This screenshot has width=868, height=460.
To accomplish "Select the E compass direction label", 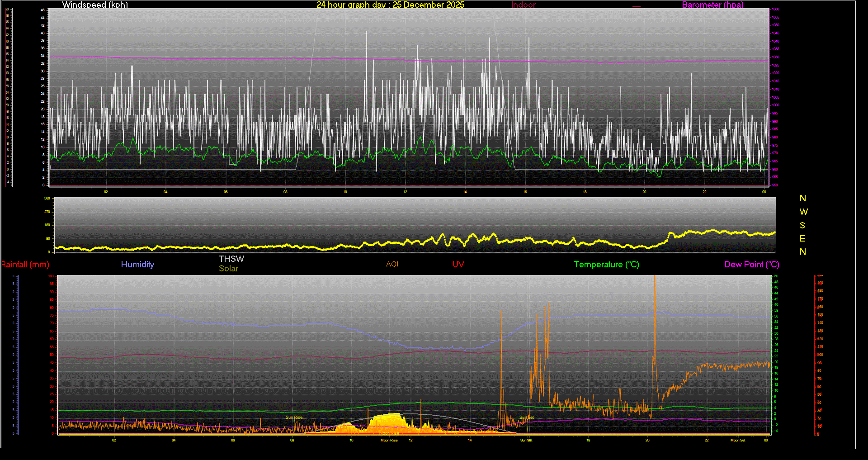I will coord(802,238).
